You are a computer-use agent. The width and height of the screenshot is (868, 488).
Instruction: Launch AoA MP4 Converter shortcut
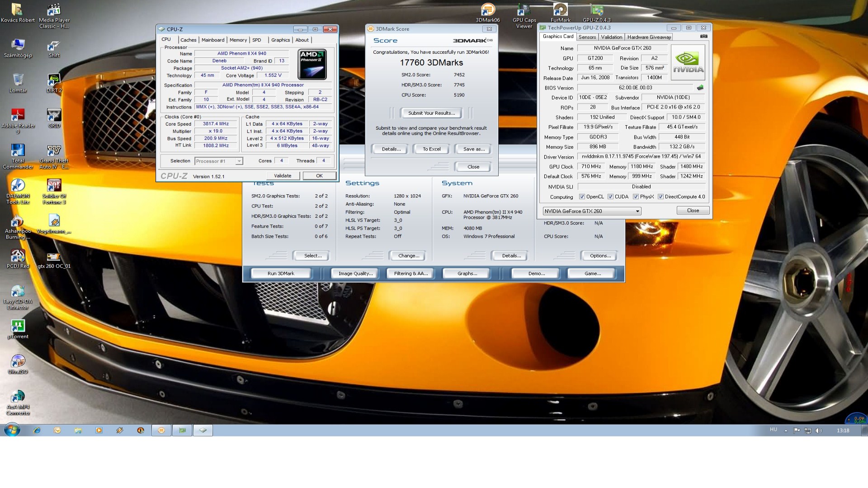(x=18, y=404)
